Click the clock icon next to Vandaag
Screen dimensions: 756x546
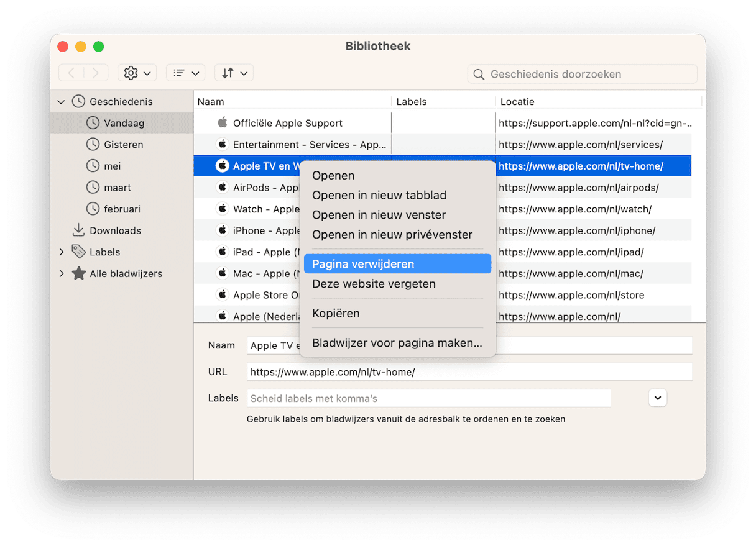click(x=93, y=123)
